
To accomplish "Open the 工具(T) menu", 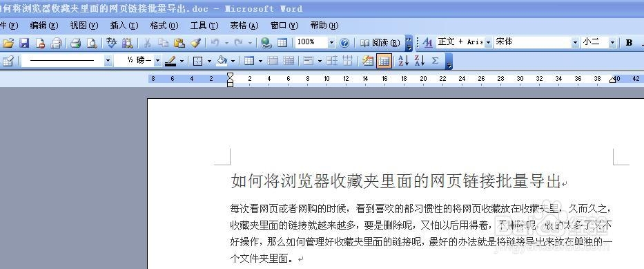I will (204, 26).
